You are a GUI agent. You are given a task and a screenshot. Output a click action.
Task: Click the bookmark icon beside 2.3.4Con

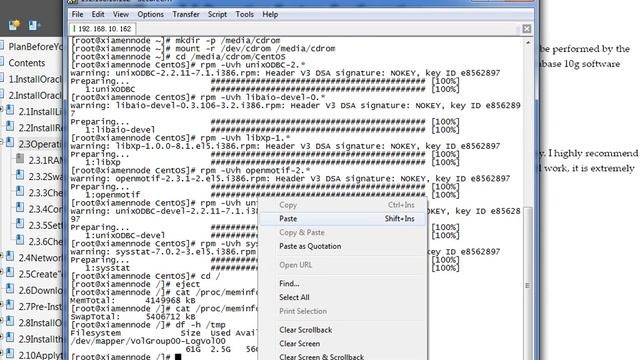(20, 208)
